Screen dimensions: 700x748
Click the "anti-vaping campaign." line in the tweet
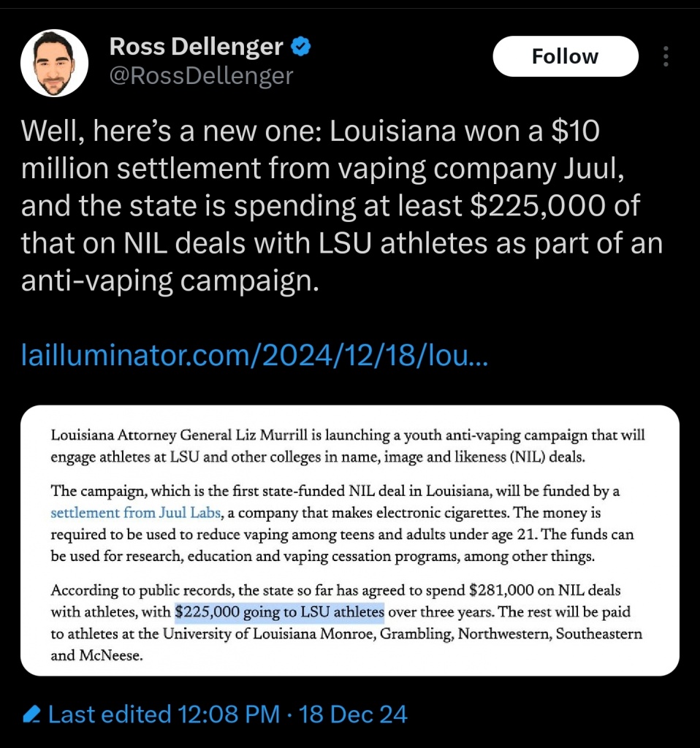coord(170,281)
